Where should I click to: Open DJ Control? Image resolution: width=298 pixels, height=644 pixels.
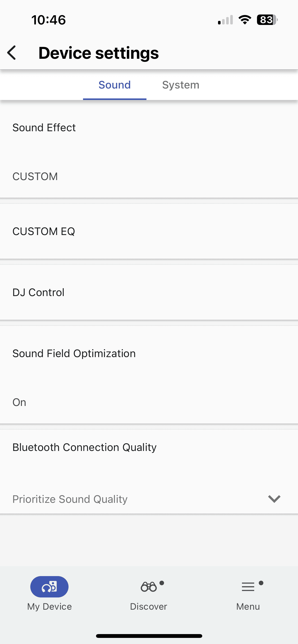38,292
